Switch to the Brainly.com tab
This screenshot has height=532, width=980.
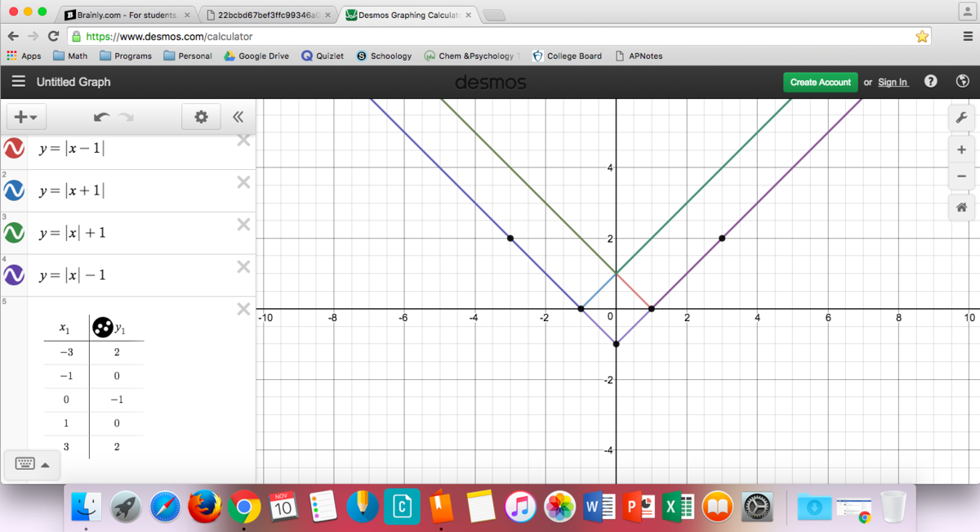click(127, 16)
